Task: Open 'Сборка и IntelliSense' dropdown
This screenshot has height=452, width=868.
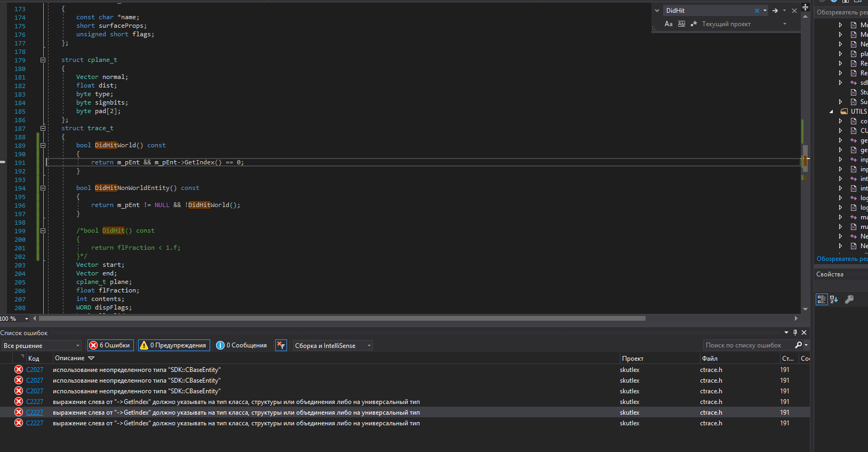Action: 369,346
